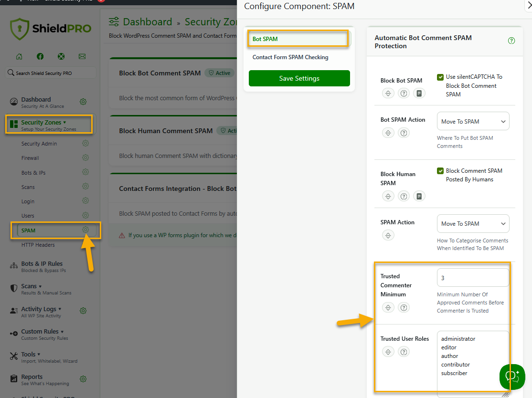Image resolution: width=532 pixels, height=398 pixels.
Task: Toggle Use silentCAPTCHA To Block Bot Comment SPAM
Action: (x=440, y=77)
